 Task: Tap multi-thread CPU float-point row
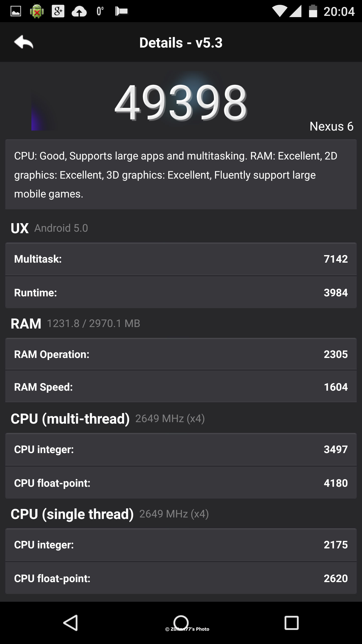coord(181,483)
